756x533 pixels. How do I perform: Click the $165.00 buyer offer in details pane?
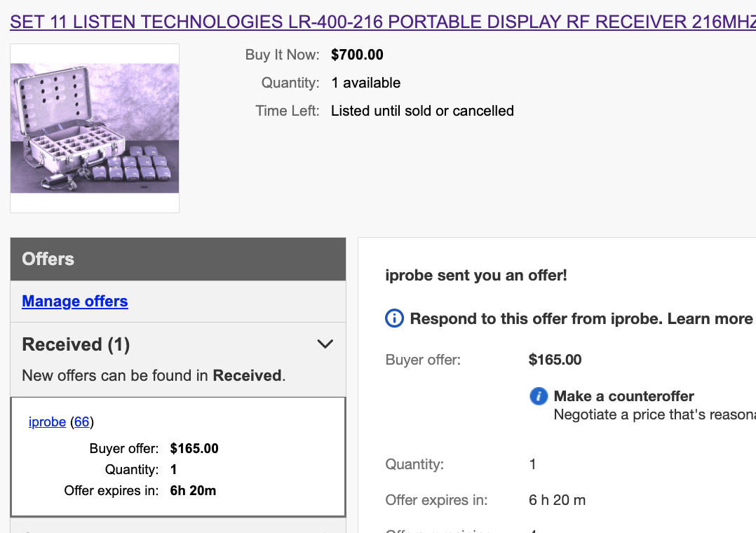click(555, 360)
